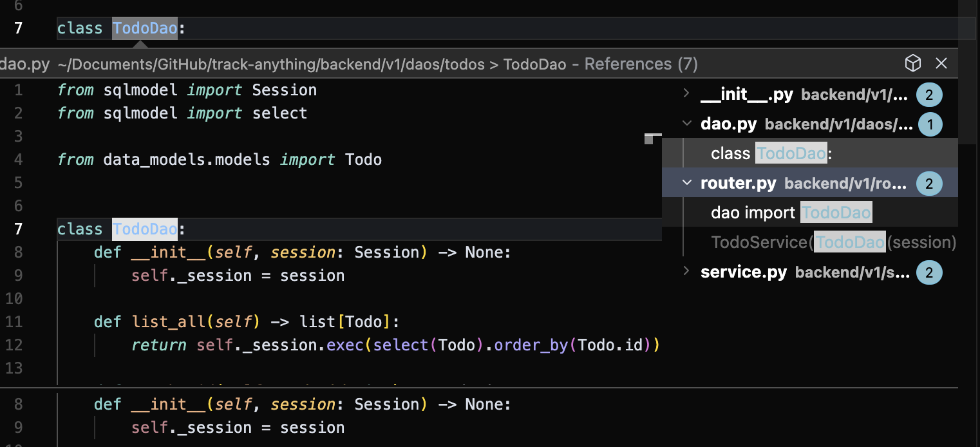Click 'from sqlmodel import Session' in peek
Viewport: 980px width, 447px height.
pyautogui.click(x=187, y=90)
